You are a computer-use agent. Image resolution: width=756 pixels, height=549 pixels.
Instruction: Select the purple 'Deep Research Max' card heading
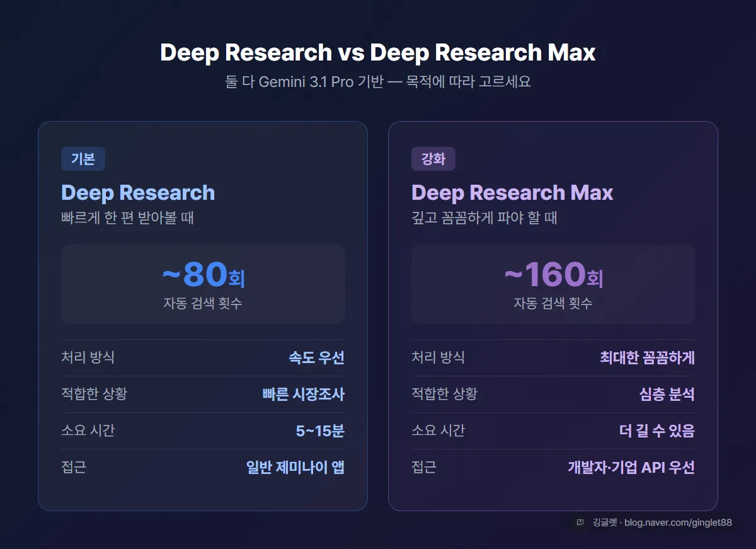click(x=512, y=192)
